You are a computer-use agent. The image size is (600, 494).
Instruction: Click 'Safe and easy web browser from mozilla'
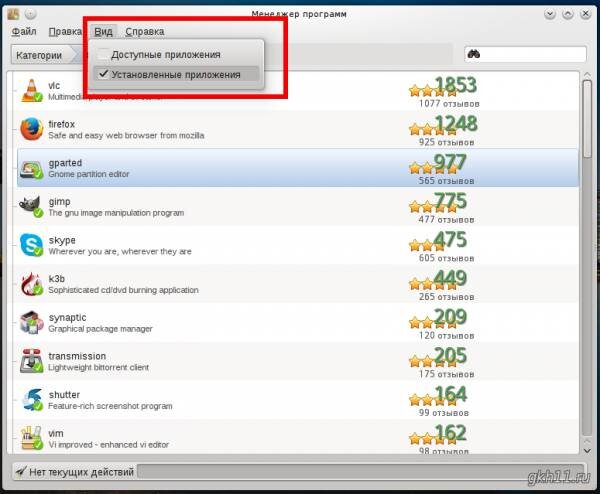pos(126,135)
